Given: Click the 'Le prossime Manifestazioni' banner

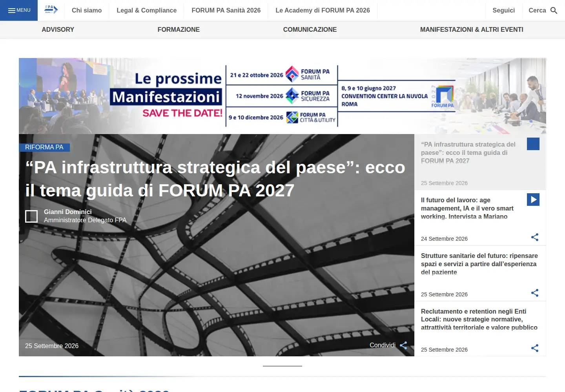Looking at the screenshot, I should pos(282,96).
